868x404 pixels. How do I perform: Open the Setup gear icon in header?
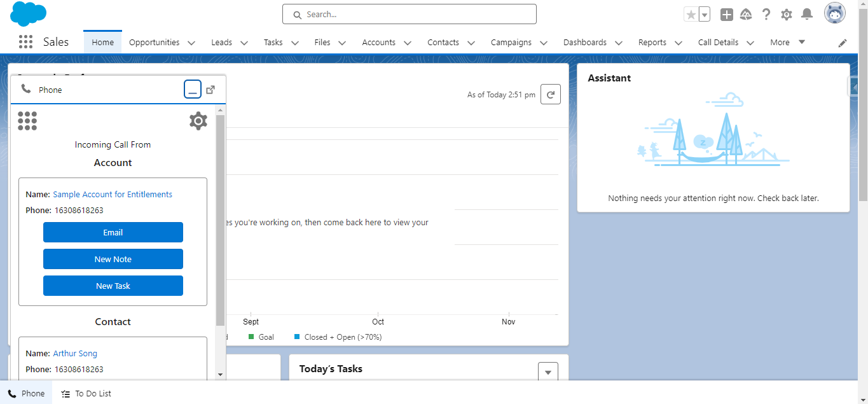click(x=787, y=15)
